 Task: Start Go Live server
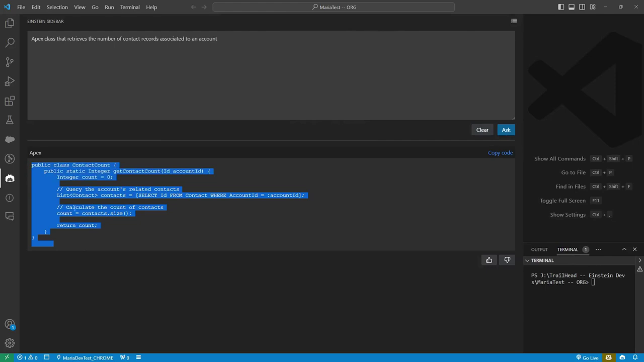pos(587,357)
